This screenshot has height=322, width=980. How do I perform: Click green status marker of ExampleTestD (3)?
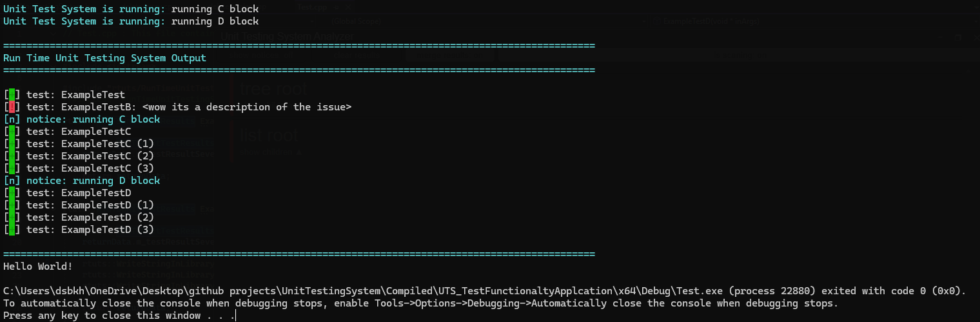click(x=12, y=230)
